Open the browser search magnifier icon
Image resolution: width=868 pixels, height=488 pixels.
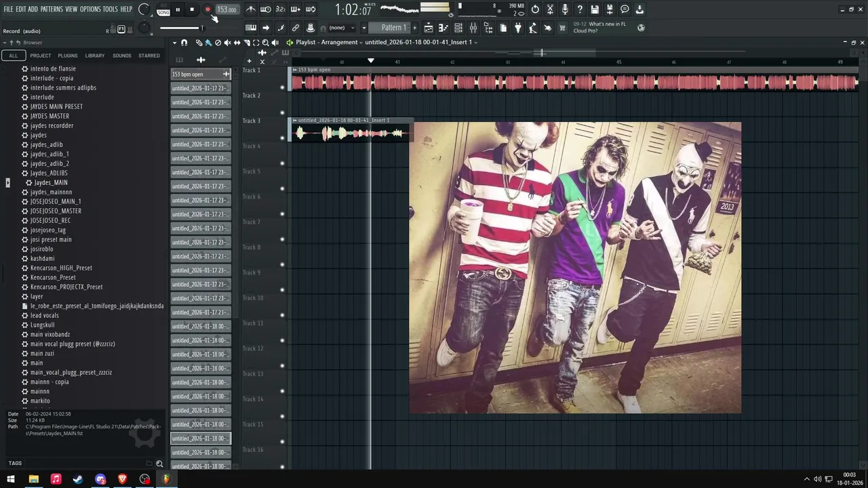coord(159,464)
